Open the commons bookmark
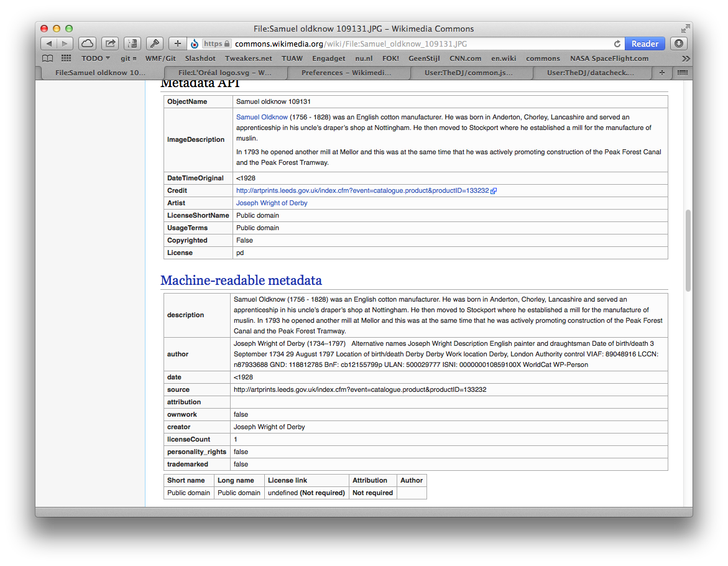 (x=543, y=58)
